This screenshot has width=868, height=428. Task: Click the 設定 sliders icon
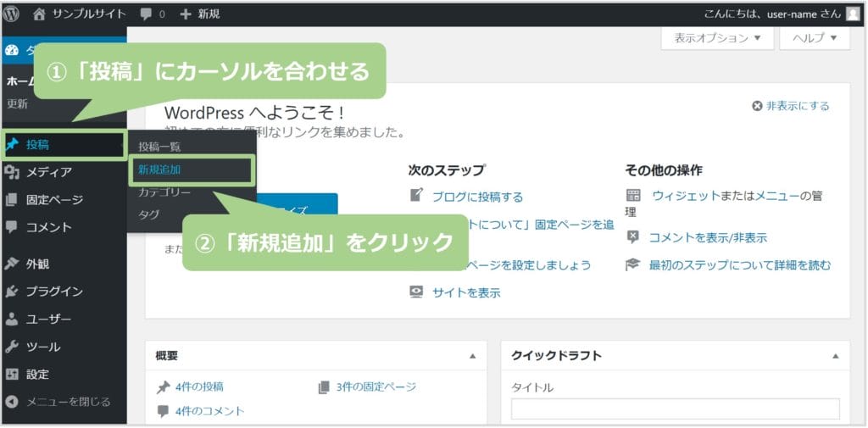(12, 375)
